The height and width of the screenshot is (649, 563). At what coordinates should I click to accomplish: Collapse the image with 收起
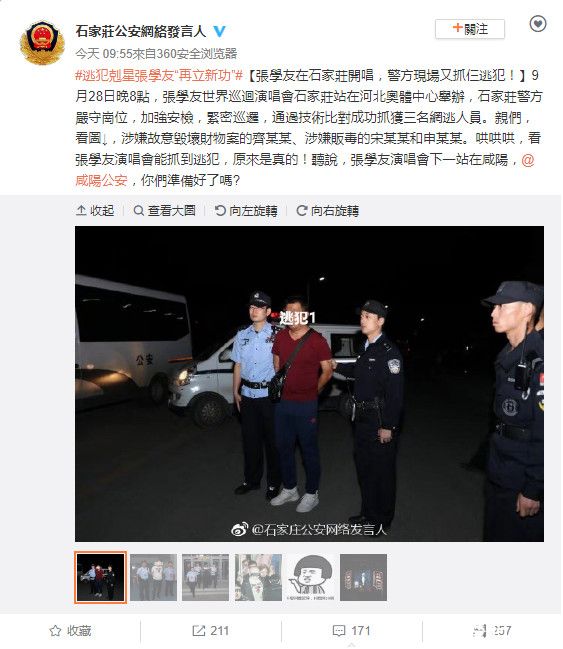[95, 211]
